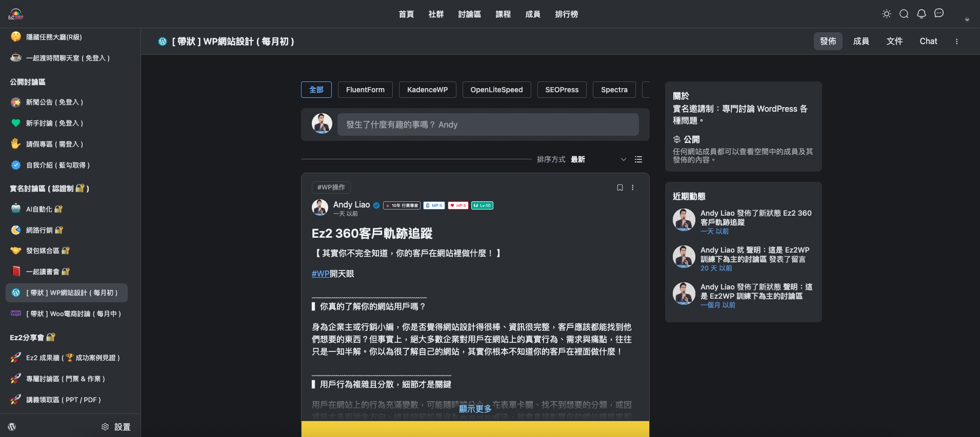Switch feed layout using list view icon
The height and width of the screenshot is (437, 980).
638,159
